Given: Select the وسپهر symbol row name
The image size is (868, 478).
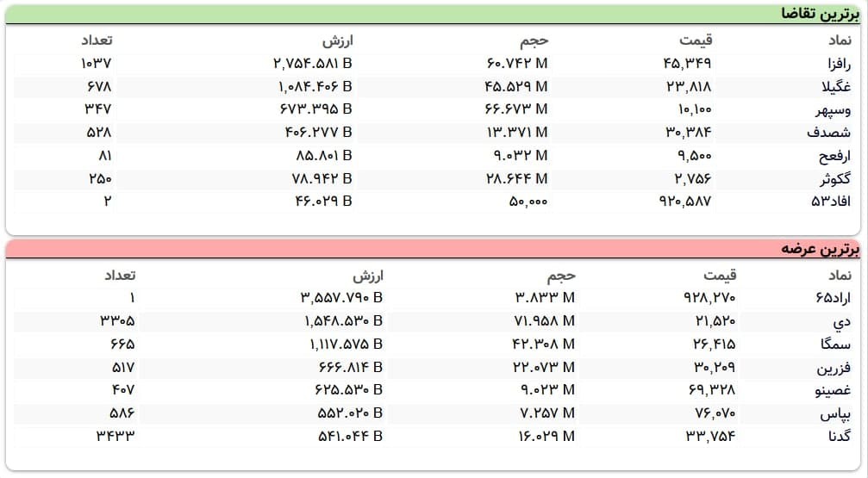Looking at the screenshot, I should click(833, 110).
